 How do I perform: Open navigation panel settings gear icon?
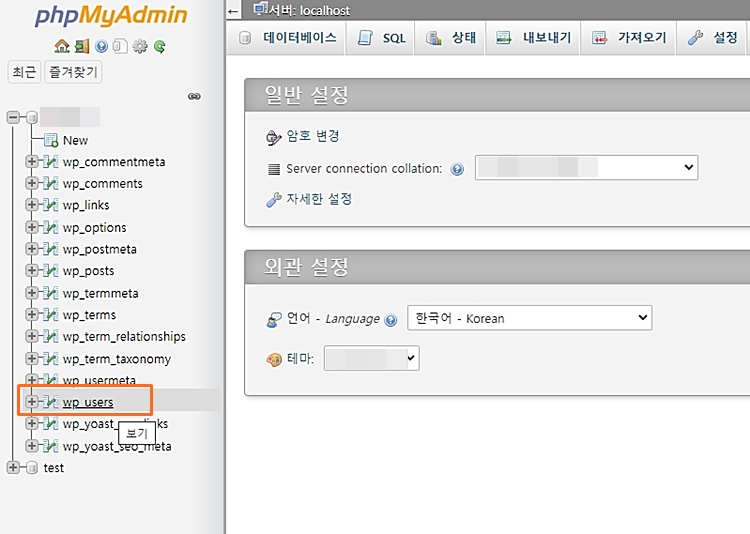(x=140, y=46)
